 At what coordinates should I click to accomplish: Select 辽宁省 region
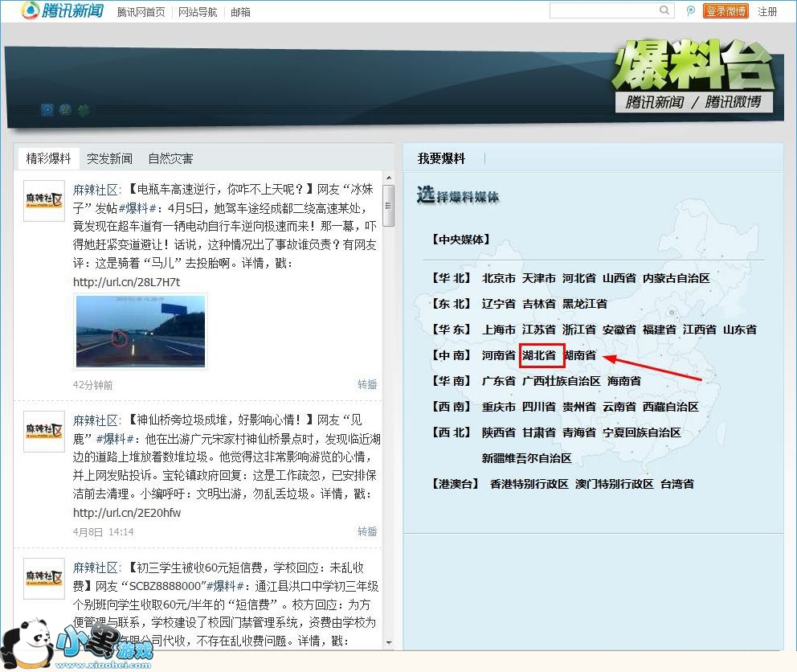pyautogui.click(x=498, y=304)
